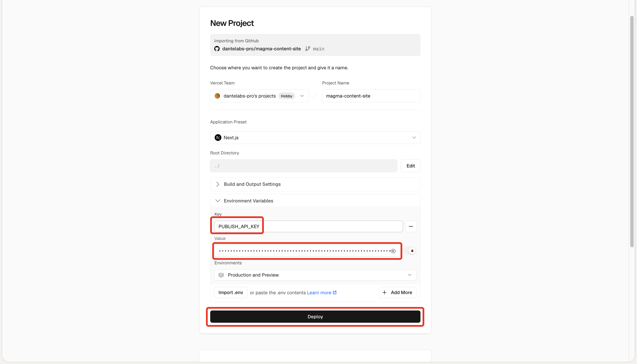Open the Vercel Team dropdown
Image resolution: width=637 pixels, height=364 pixels.
(259, 96)
